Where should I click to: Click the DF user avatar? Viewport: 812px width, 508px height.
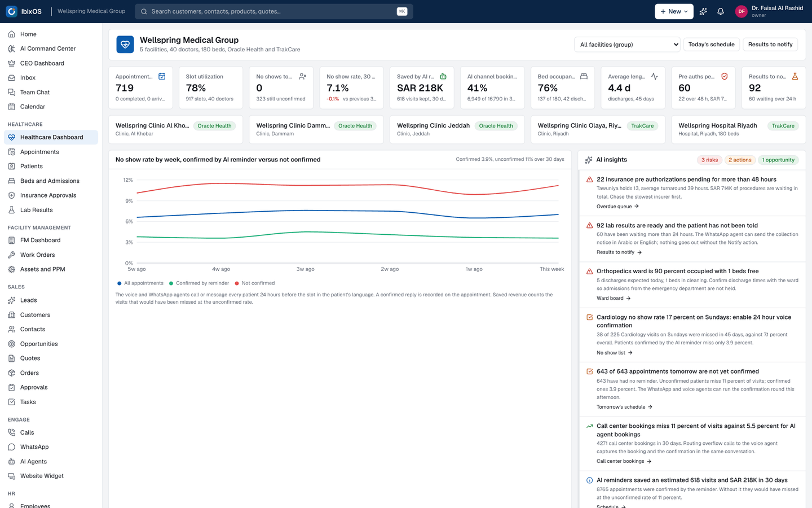click(741, 11)
